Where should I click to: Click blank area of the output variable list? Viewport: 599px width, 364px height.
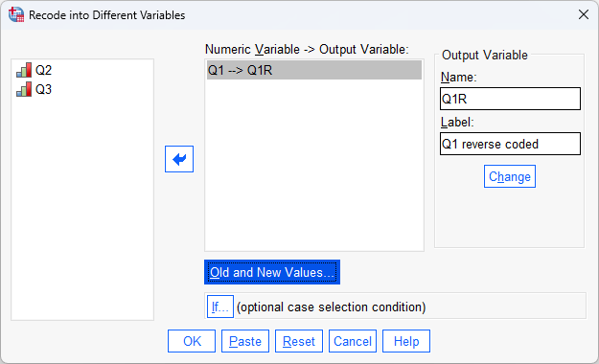pos(314,164)
